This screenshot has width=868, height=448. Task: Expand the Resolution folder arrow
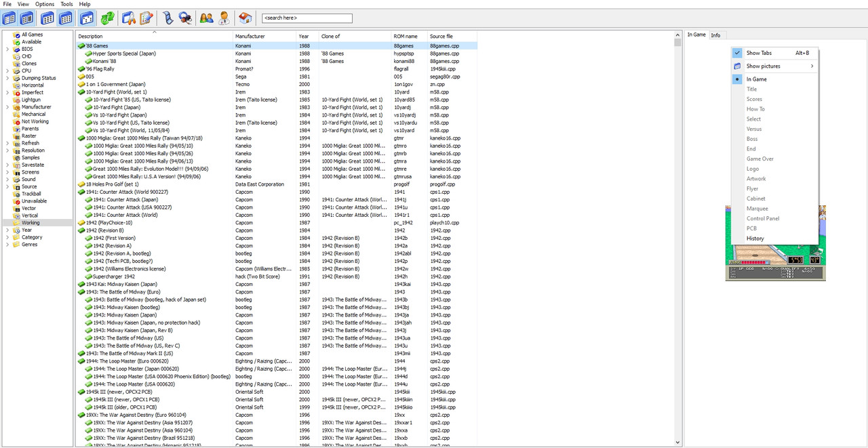coord(7,150)
